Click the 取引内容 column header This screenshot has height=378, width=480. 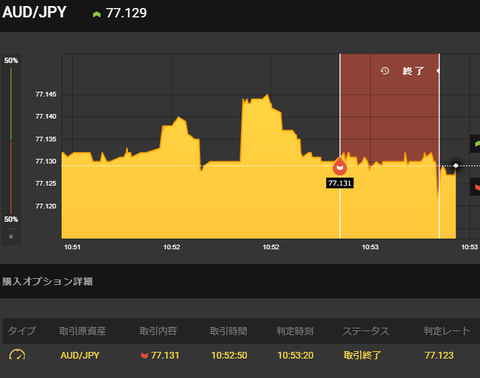point(158,331)
